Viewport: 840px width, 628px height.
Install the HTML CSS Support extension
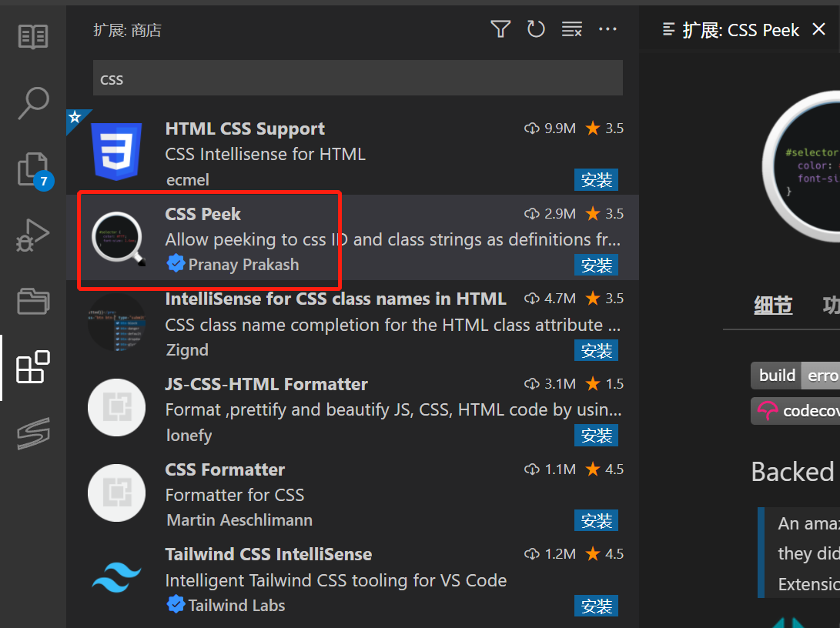click(x=596, y=180)
